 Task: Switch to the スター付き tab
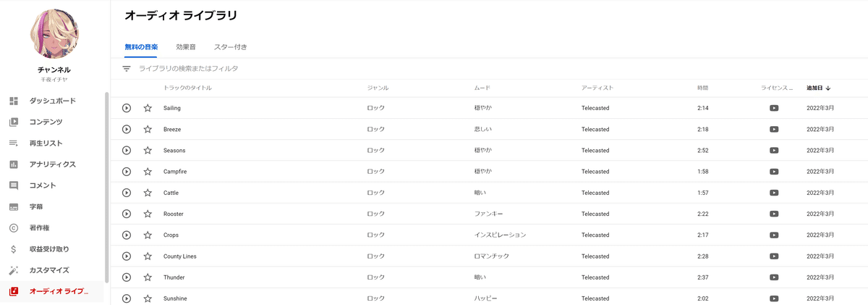tap(231, 47)
